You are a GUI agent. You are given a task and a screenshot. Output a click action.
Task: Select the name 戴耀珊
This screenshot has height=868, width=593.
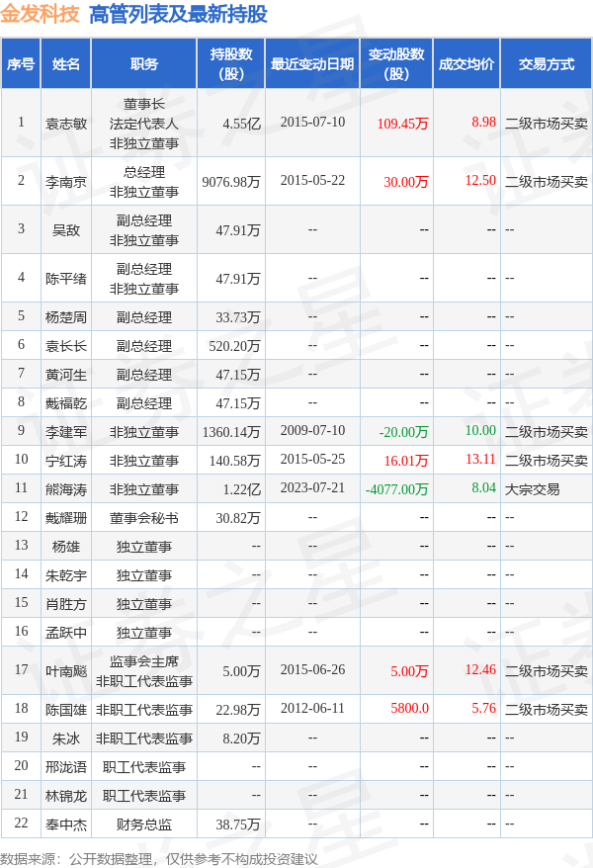[x=66, y=518]
